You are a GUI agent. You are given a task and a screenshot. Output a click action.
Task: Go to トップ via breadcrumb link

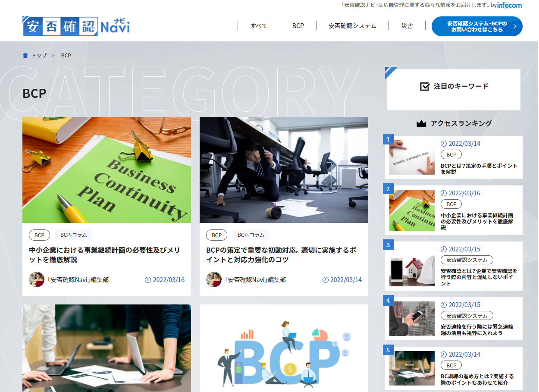pyautogui.click(x=39, y=56)
